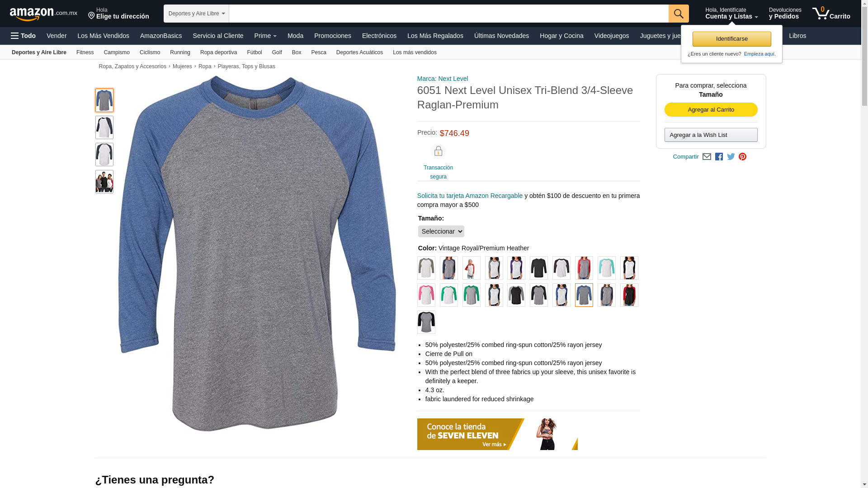Go to Amazon.com.mx home logo

tap(43, 14)
